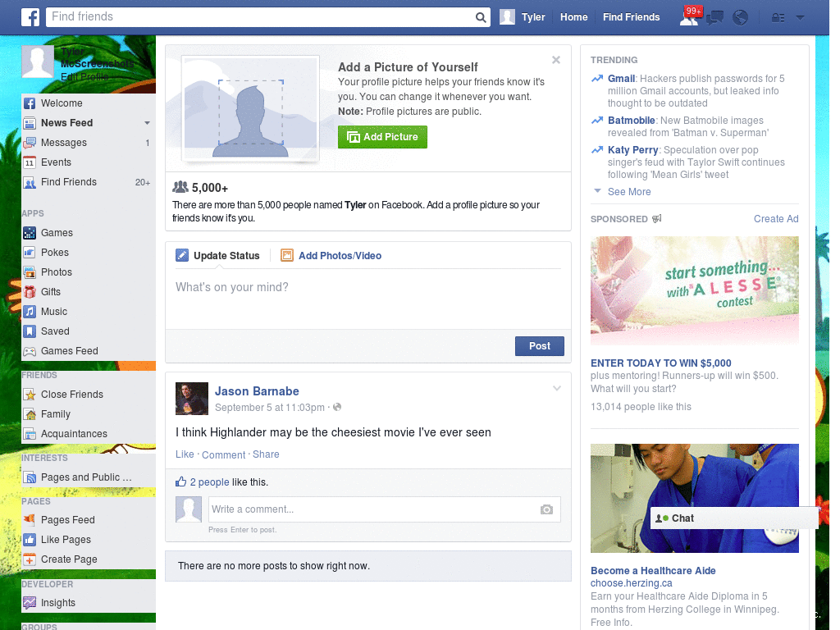Click the What's on your mind box

[x=368, y=300]
